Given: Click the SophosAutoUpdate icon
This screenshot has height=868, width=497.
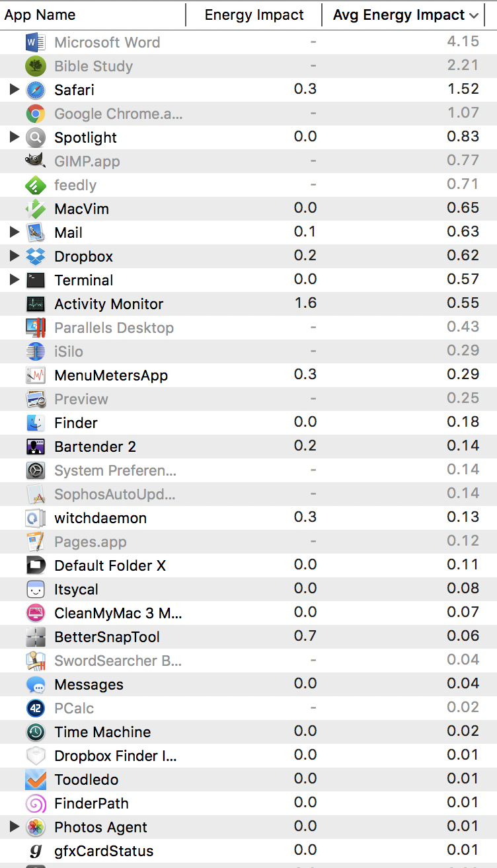Looking at the screenshot, I should click(35, 495).
